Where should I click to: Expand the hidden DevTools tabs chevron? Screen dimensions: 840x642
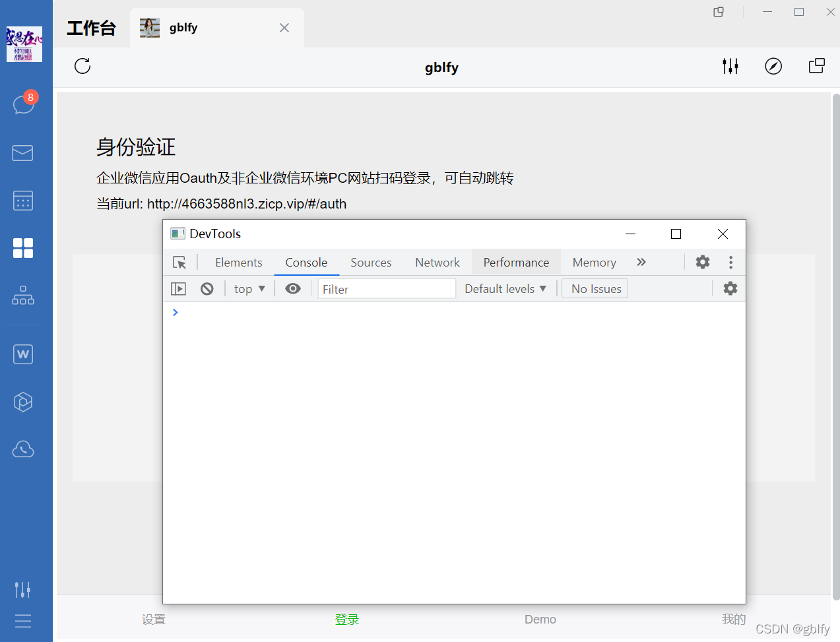click(x=641, y=262)
